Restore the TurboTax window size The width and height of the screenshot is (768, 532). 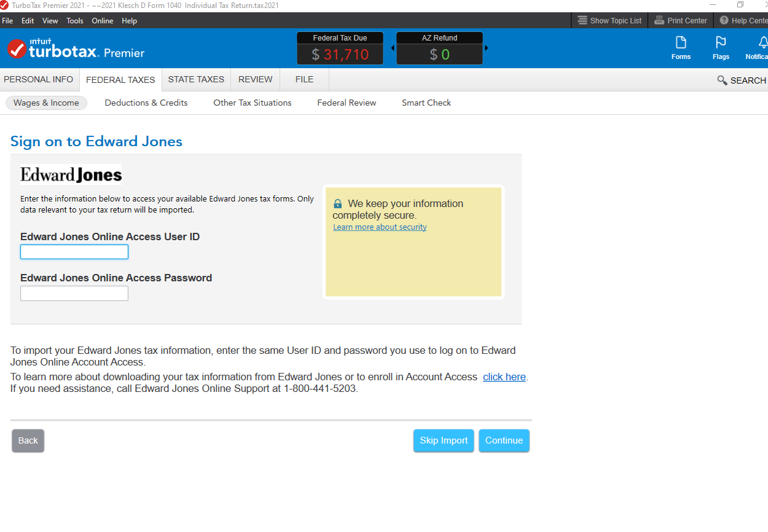740,5
